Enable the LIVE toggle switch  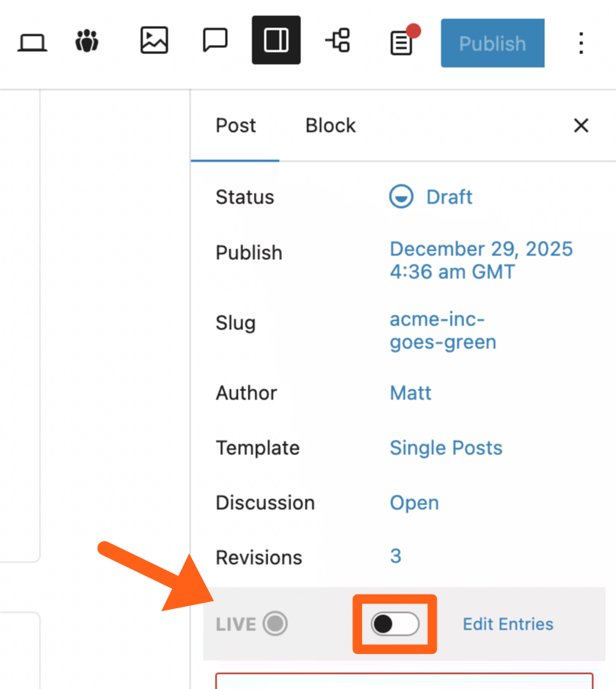pos(395,624)
